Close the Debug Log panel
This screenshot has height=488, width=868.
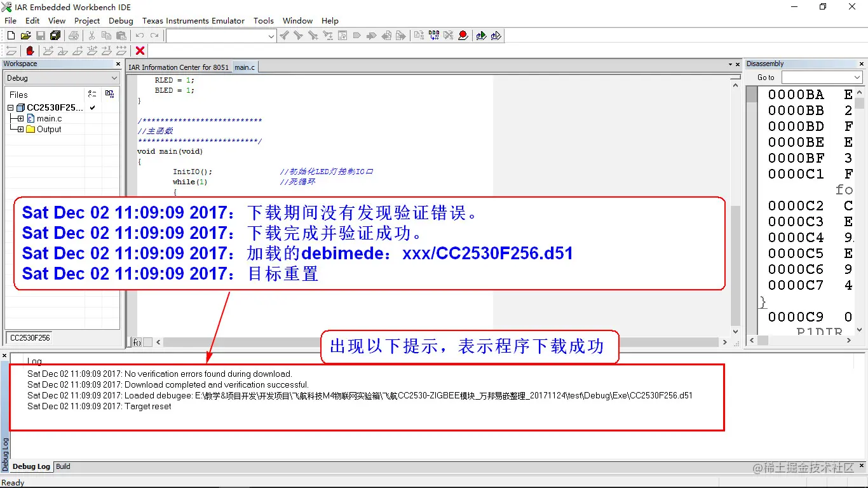point(4,356)
